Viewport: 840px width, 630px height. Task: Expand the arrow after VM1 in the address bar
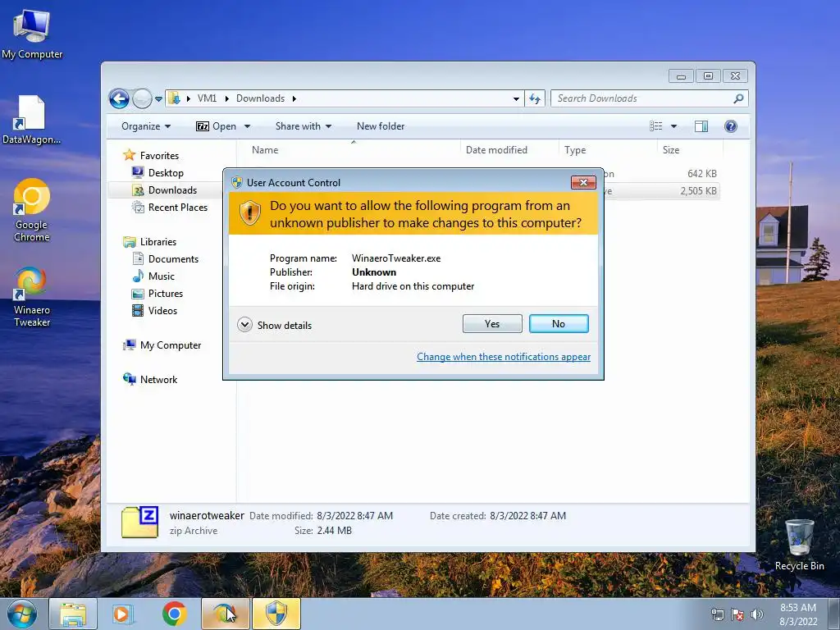click(x=226, y=98)
